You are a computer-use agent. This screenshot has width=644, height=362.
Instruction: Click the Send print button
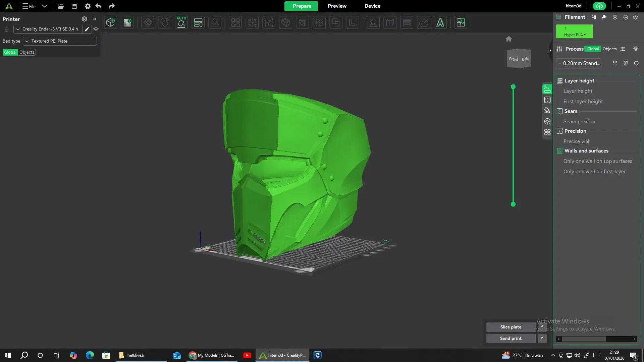pyautogui.click(x=511, y=339)
